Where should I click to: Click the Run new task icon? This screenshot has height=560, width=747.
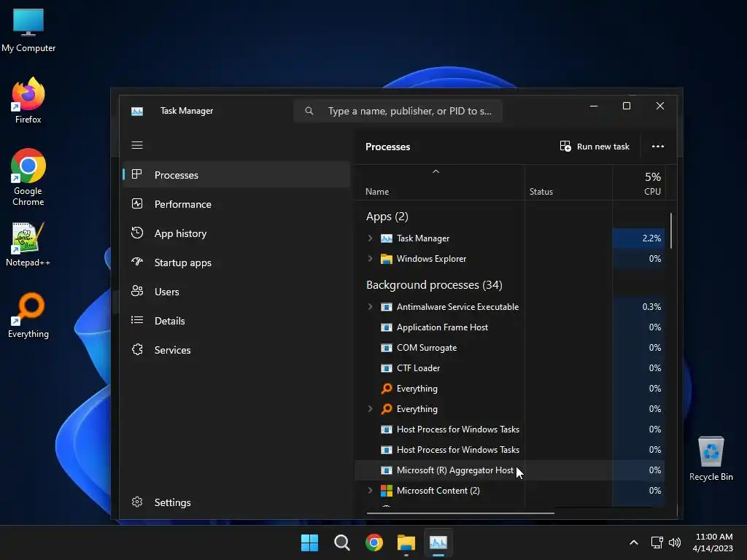click(x=565, y=146)
